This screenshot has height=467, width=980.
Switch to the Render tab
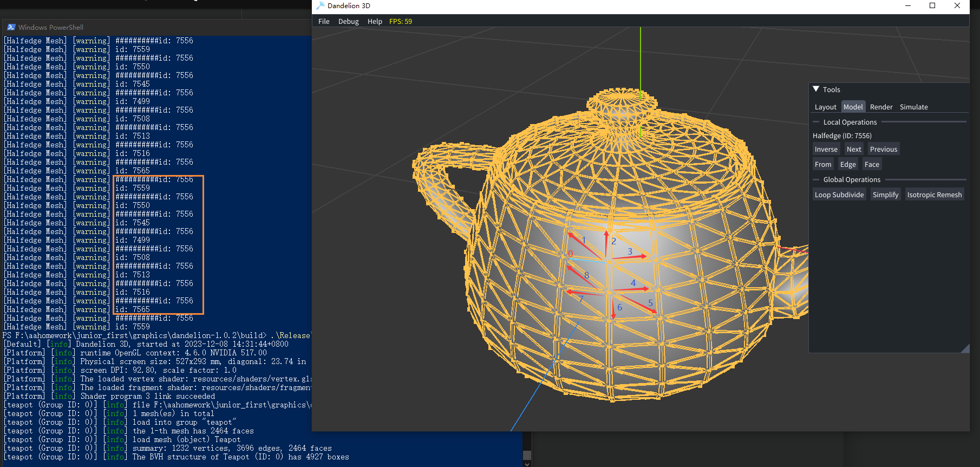click(x=881, y=107)
